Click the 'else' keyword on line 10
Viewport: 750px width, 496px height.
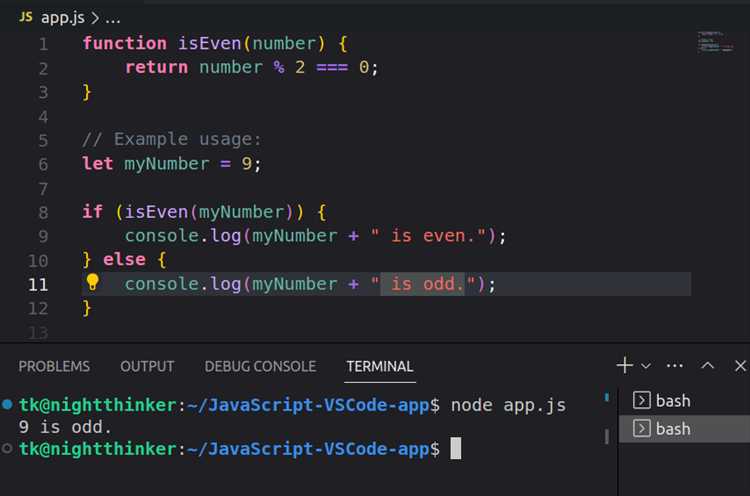[124, 259]
